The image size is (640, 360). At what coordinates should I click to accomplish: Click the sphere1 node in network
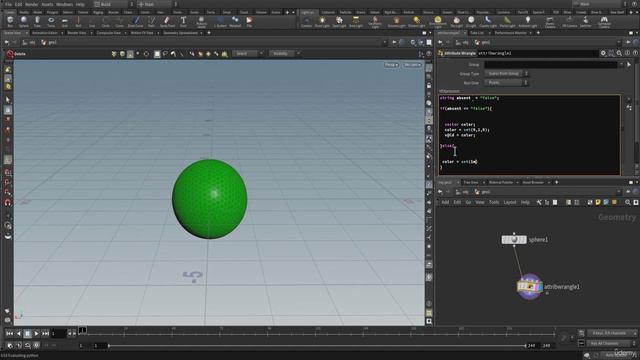click(514, 240)
